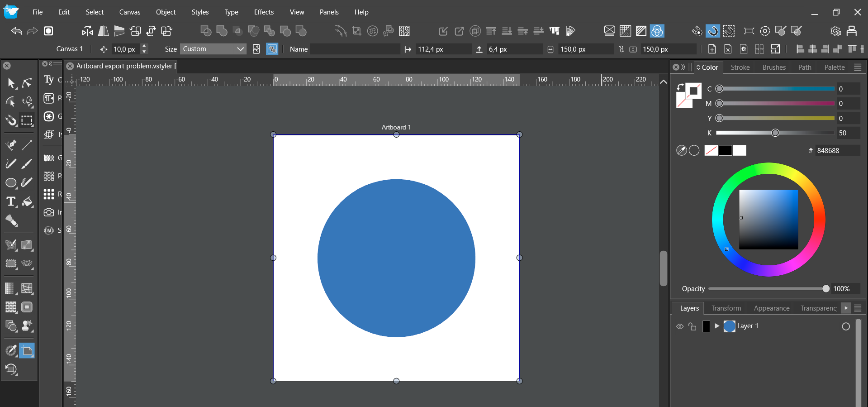This screenshot has height=407, width=868.
Task: Switch to the Stroke tab
Action: click(740, 67)
